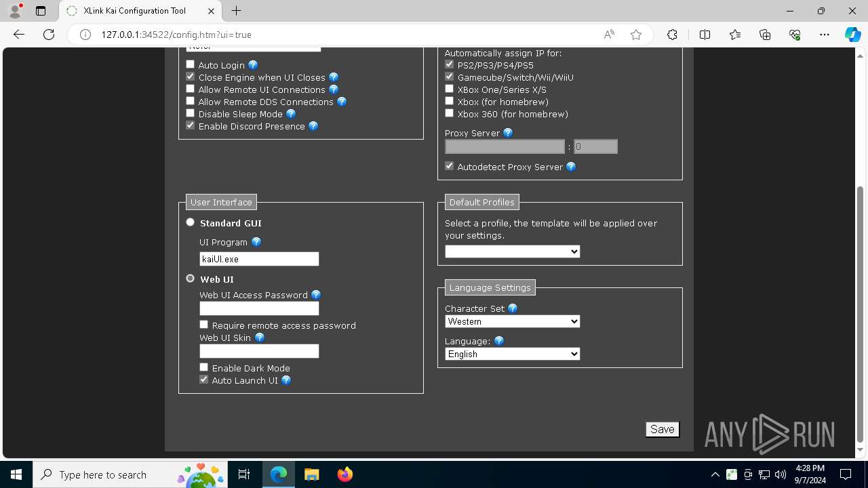
Task: Show help for Disable Sleep Mode
Action: pos(291,114)
